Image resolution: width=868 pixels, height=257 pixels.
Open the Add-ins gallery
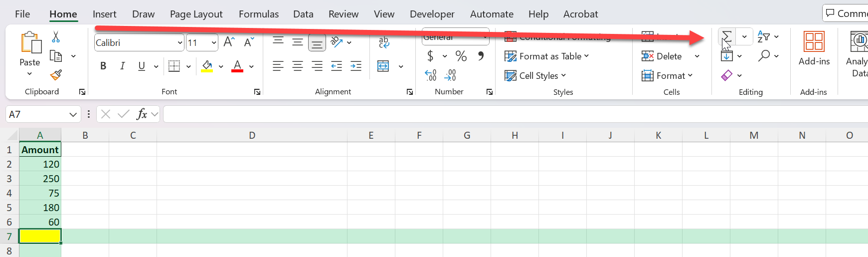click(x=814, y=48)
